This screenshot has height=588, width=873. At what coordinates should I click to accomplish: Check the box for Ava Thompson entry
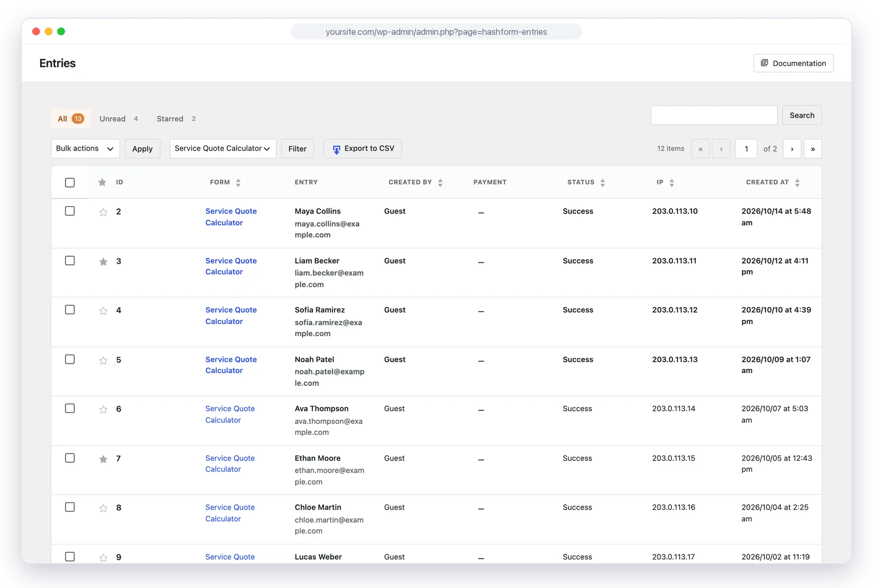(x=70, y=408)
